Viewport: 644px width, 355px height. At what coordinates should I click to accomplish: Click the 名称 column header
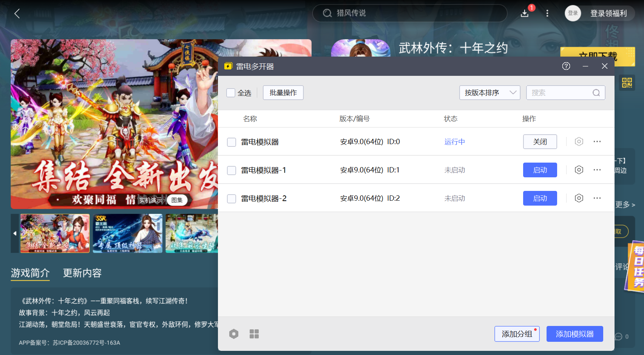point(250,119)
